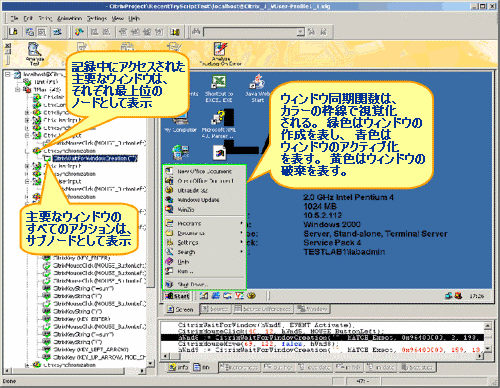Select the Info tab below the code pane
Viewport: 500px width, 388px height.
[x=179, y=367]
